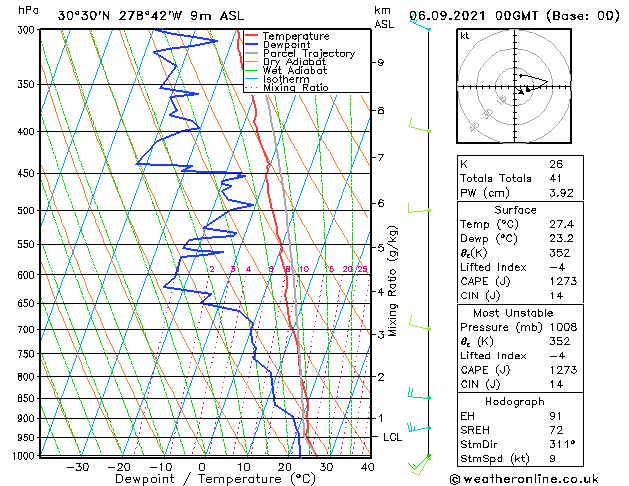Click the red Temperature legend entry

point(296,36)
